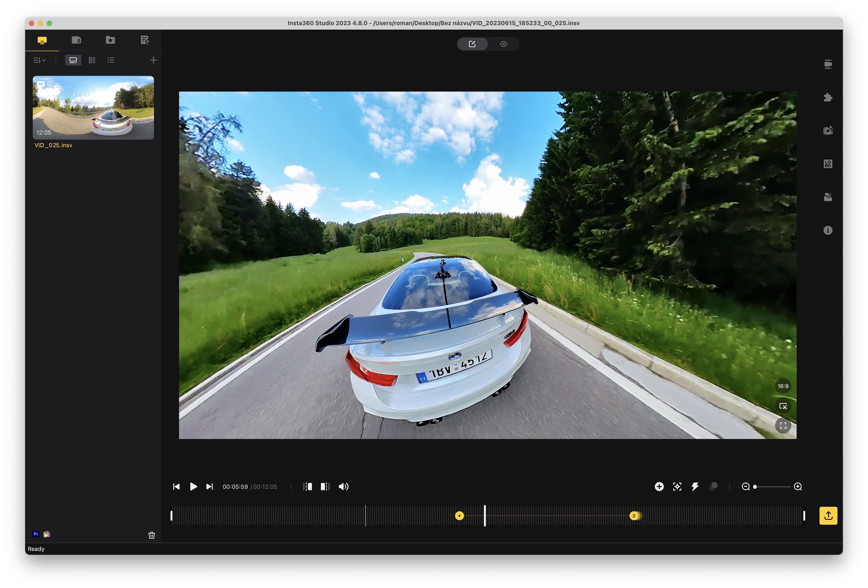Click the lightning bolt speed icon

(695, 486)
